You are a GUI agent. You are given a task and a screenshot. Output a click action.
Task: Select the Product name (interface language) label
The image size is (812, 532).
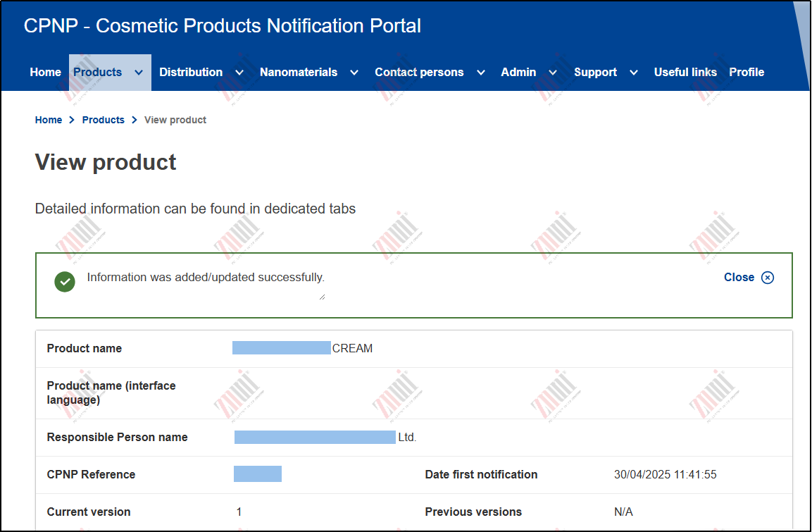[111, 392]
